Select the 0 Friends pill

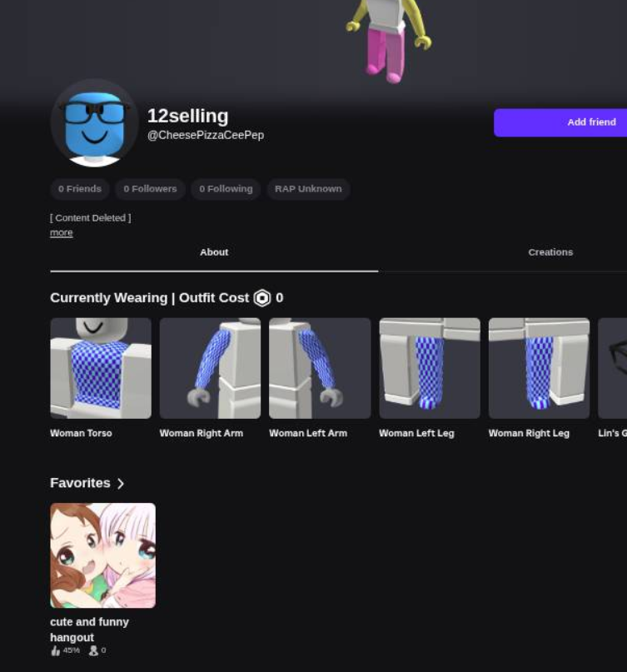(80, 189)
